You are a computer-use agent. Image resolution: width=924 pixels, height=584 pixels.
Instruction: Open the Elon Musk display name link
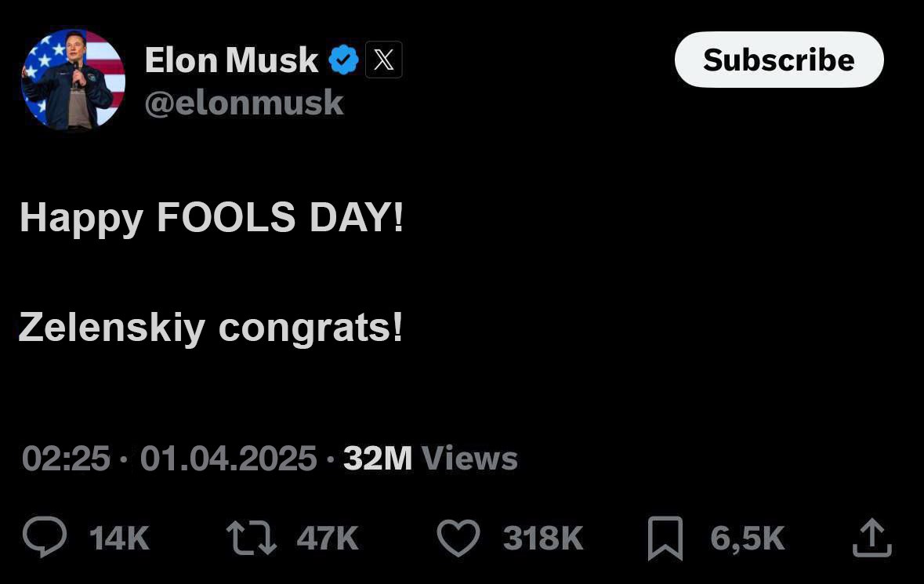(x=231, y=60)
